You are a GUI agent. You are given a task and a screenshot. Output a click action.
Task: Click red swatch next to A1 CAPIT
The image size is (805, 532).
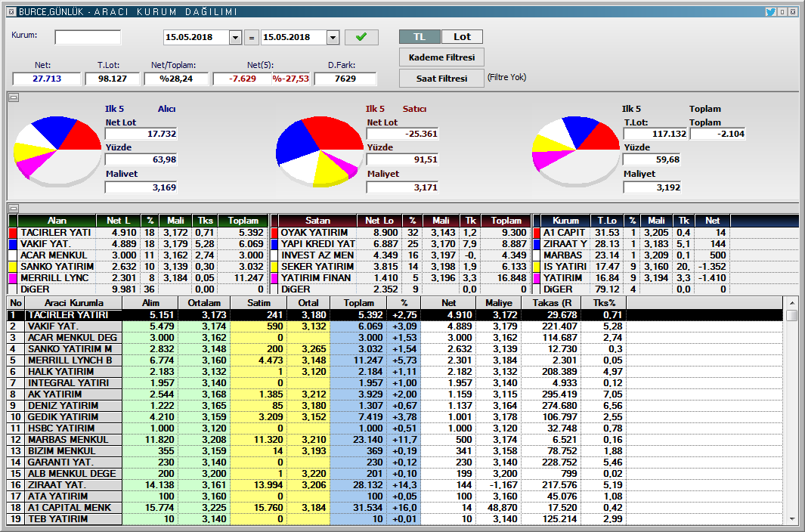click(x=537, y=233)
